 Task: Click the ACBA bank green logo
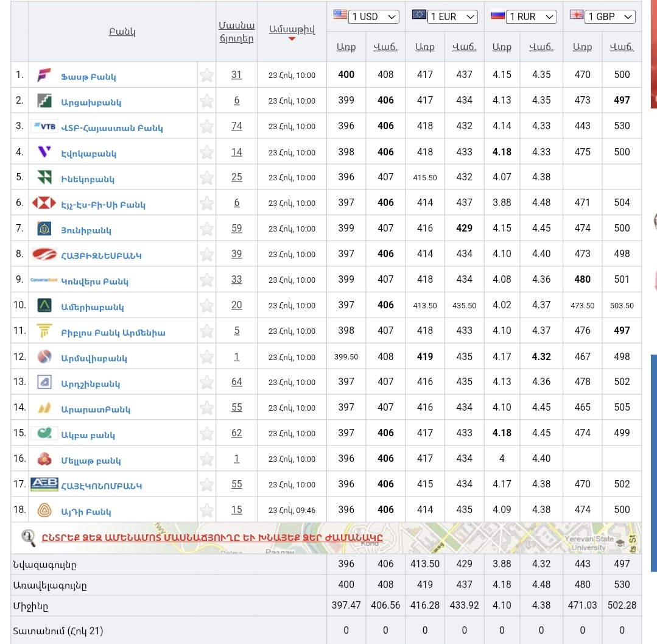click(x=44, y=433)
